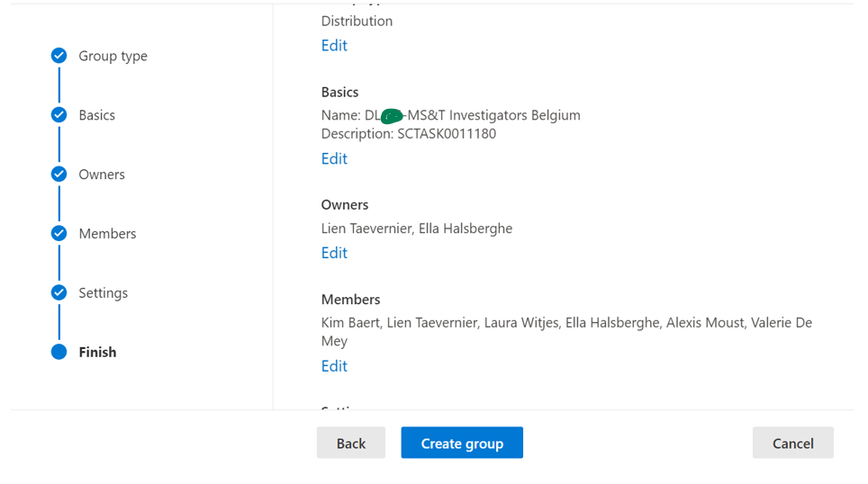Return to the Settings step label
This screenshot has height=484, width=868.
(x=103, y=293)
